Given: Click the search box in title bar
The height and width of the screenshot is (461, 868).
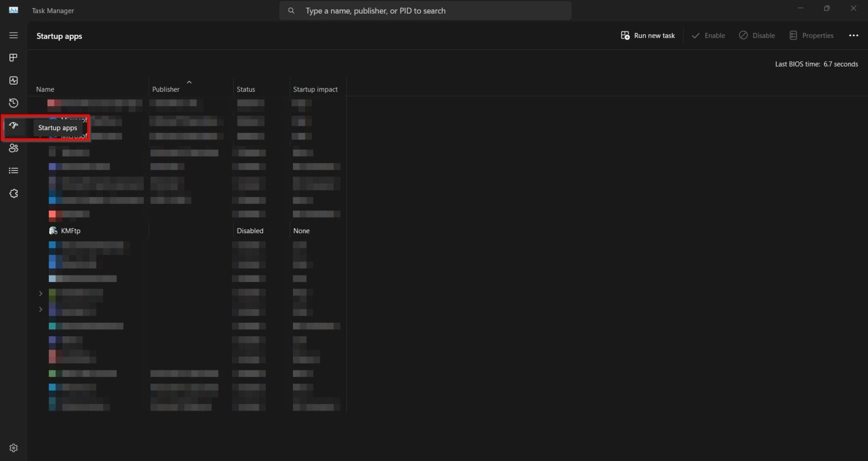Looking at the screenshot, I should pos(425,11).
